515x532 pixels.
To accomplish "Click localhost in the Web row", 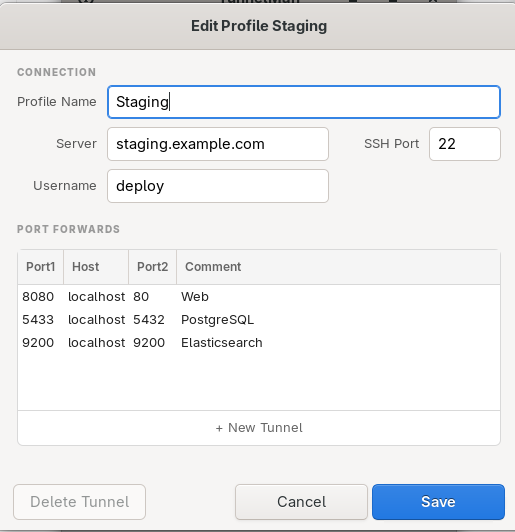I will [97, 297].
